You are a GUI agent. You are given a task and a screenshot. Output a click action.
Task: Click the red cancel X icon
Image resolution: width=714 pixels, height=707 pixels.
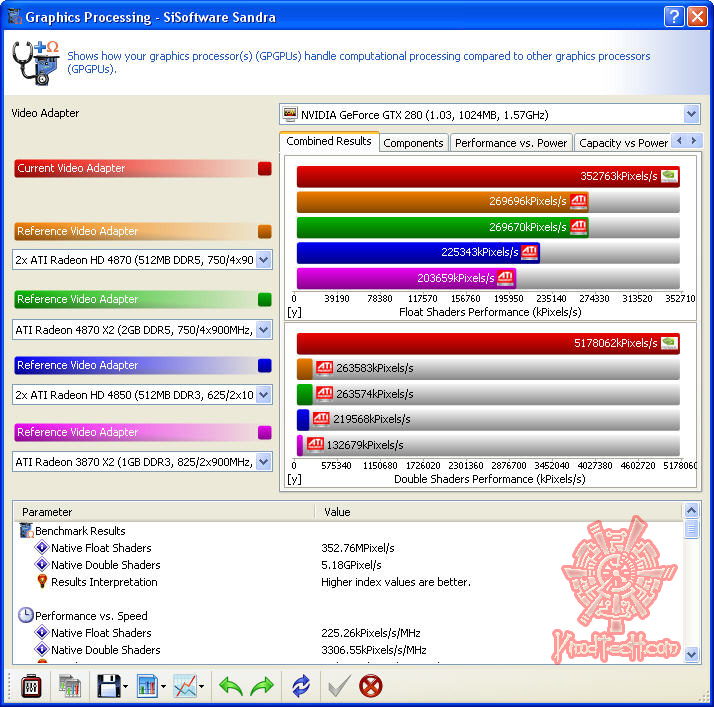click(371, 686)
